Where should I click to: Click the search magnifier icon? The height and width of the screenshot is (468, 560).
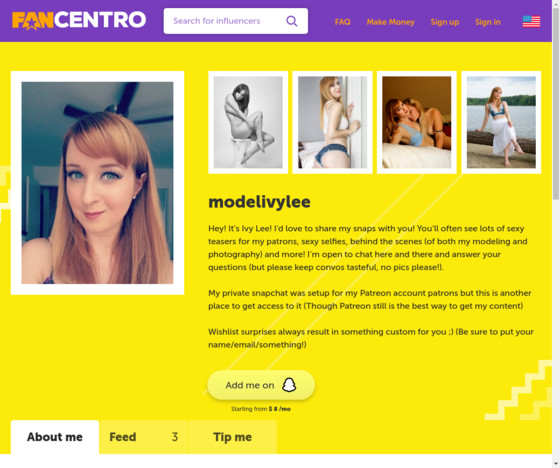(x=291, y=21)
